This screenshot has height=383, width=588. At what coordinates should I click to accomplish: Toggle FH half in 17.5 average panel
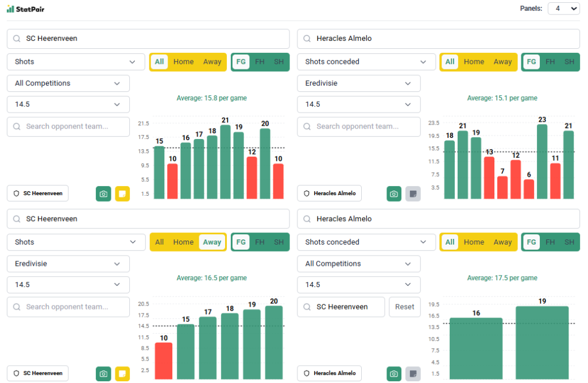pyautogui.click(x=550, y=242)
